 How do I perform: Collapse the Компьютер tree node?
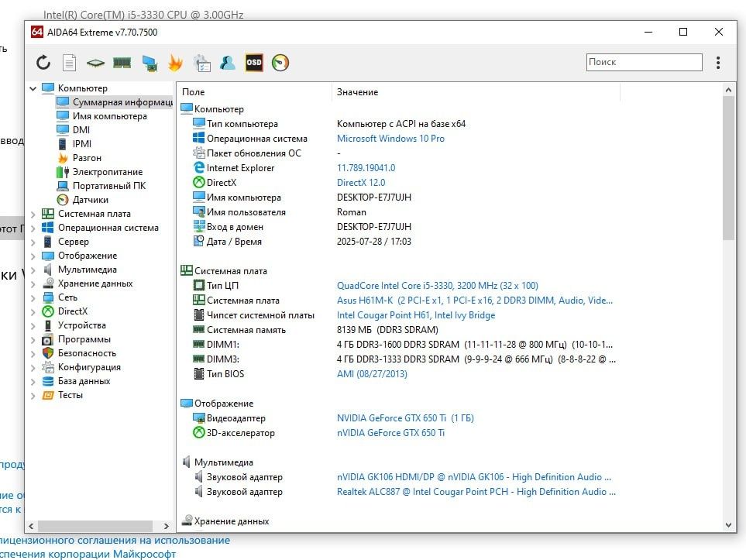[33, 88]
